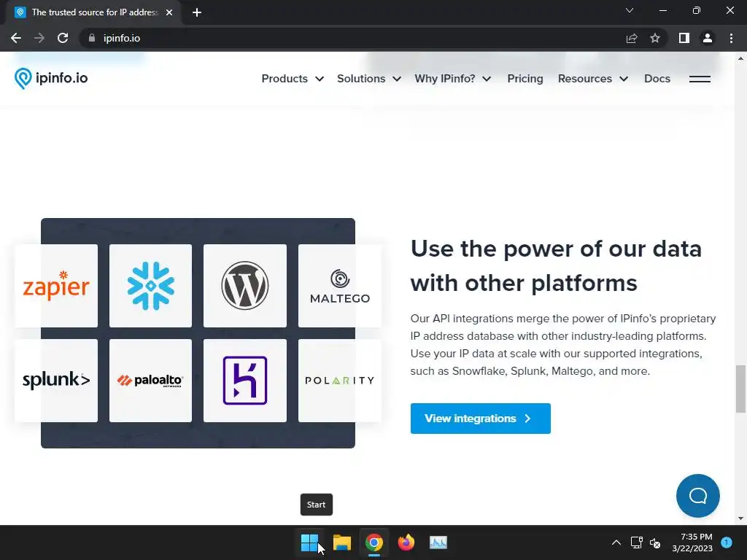
Task: Show hidden system tray icons
Action: 616,542
